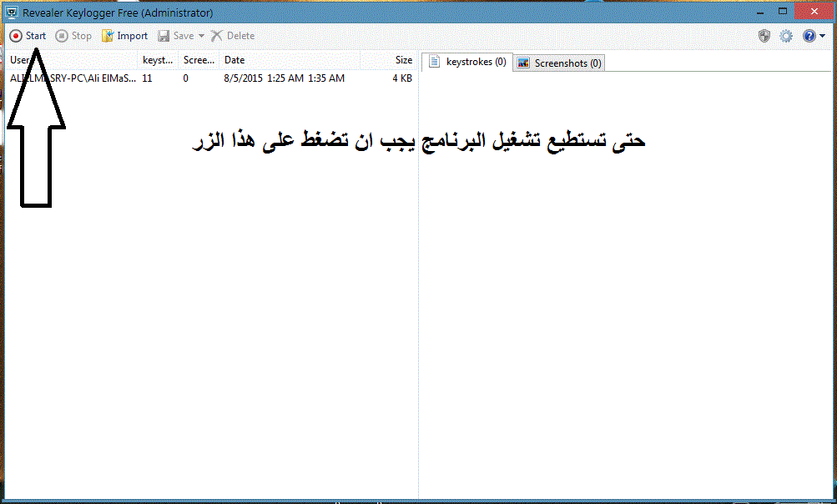
Task: Switch to the Screenshots (0) tab
Action: [x=559, y=63]
